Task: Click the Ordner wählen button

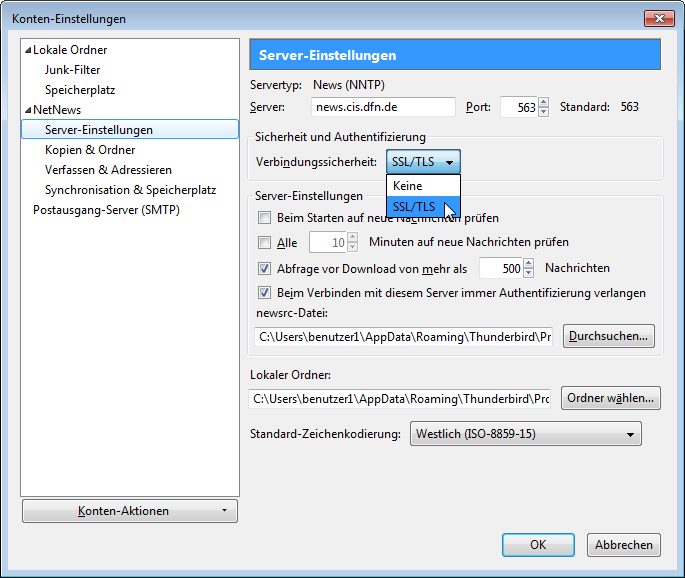Action: (x=610, y=398)
